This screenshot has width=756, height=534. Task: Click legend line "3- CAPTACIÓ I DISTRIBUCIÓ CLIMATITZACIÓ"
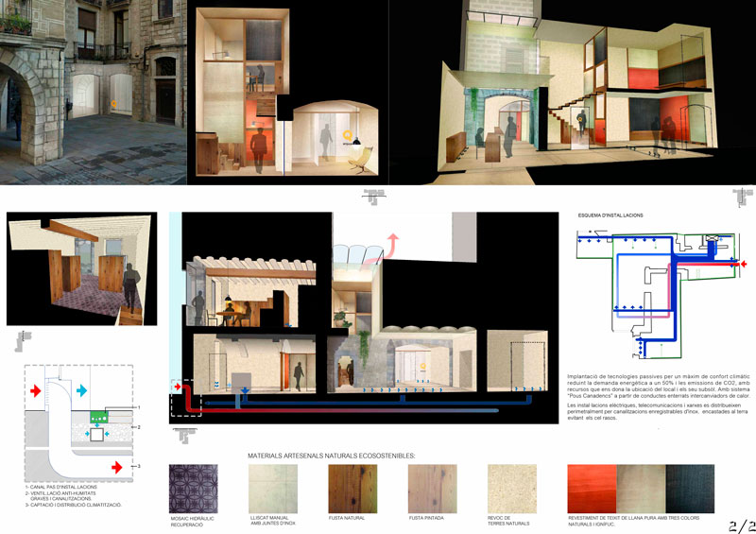coord(74,505)
